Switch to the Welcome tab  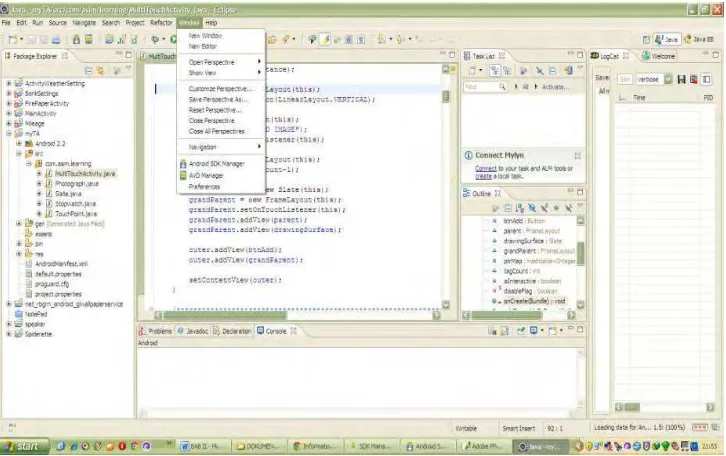[x=658, y=56]
